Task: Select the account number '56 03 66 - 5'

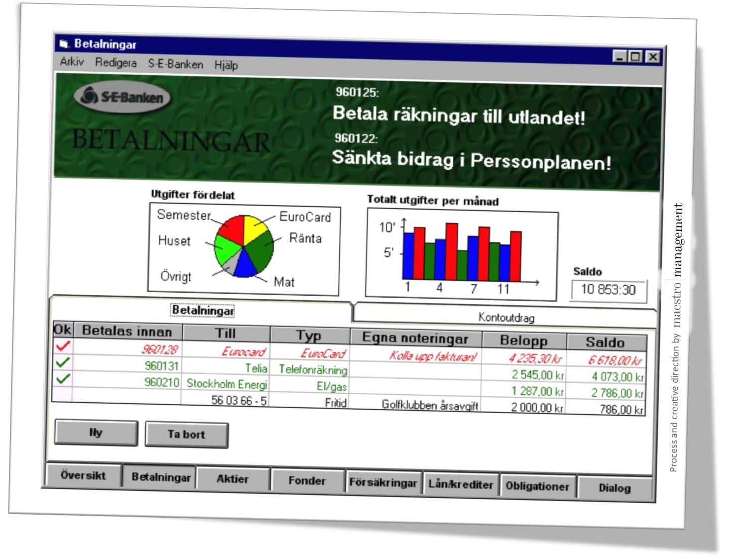Action: (226, 400)
